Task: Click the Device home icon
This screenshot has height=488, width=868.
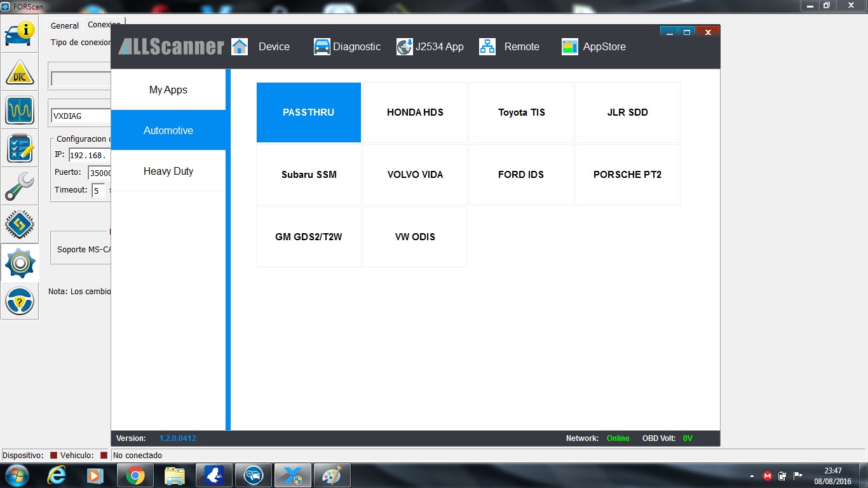Action: pos(240,47)
